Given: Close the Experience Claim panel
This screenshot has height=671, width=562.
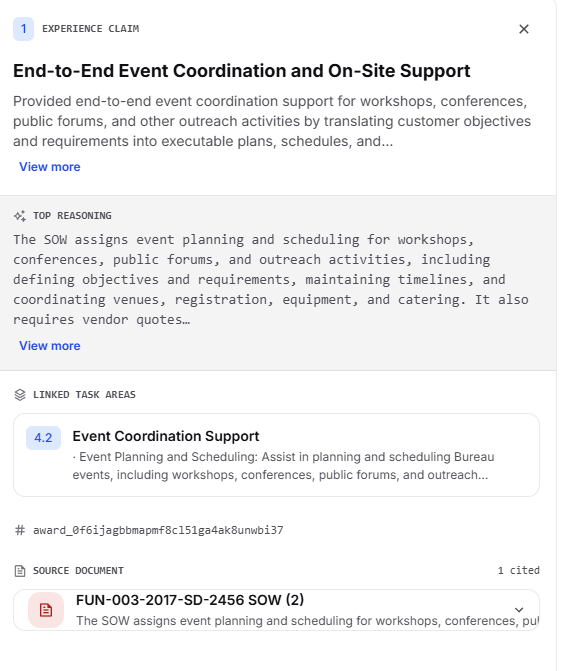Looking at the screenshot, I should tap(523, 29).
